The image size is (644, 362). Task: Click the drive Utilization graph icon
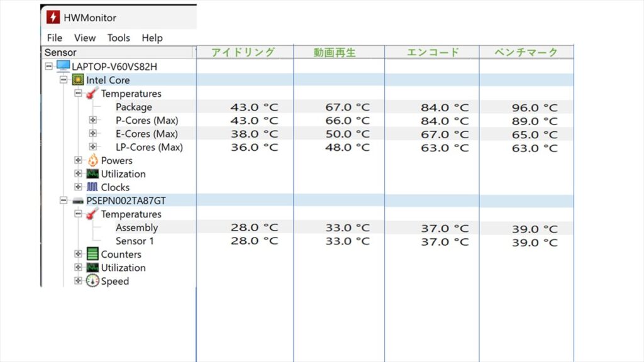tap(92, 268)
